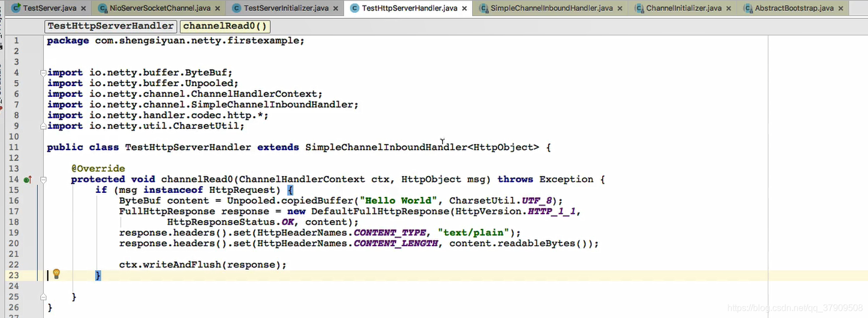Click the overriding-method gutter icon at line 14
This screenshot has height=318, width=868.
[x=28, y=180]
